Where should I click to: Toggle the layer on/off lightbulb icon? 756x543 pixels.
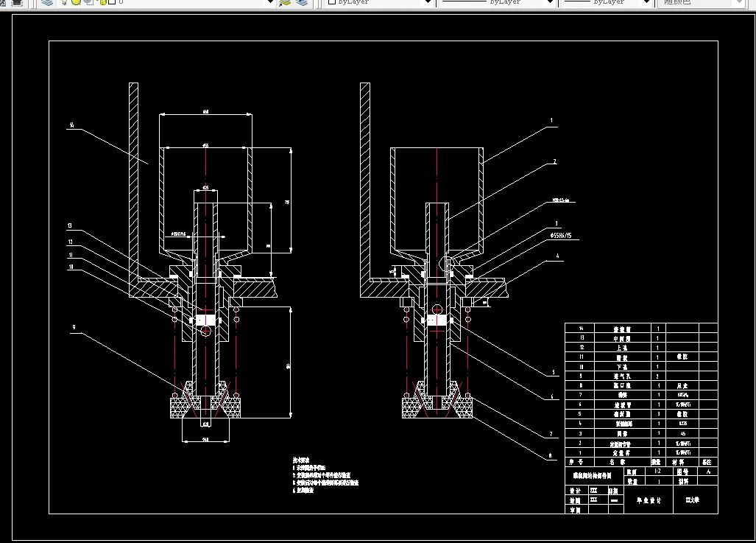tap(64, 2)
